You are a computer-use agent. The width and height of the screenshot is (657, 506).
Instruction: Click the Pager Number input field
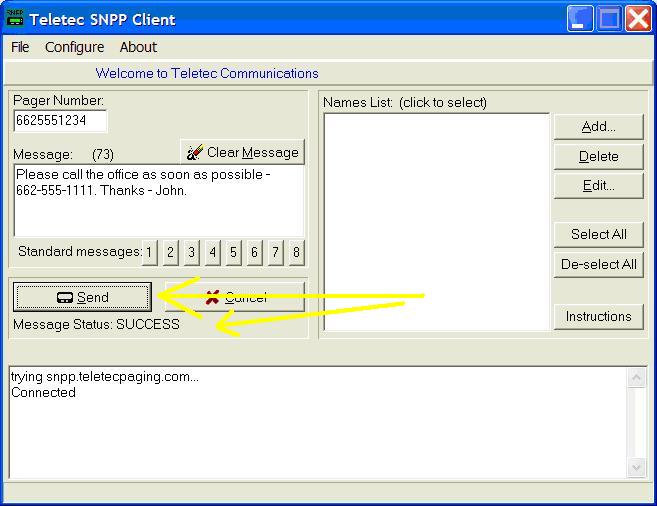click(x=60, y=121)
